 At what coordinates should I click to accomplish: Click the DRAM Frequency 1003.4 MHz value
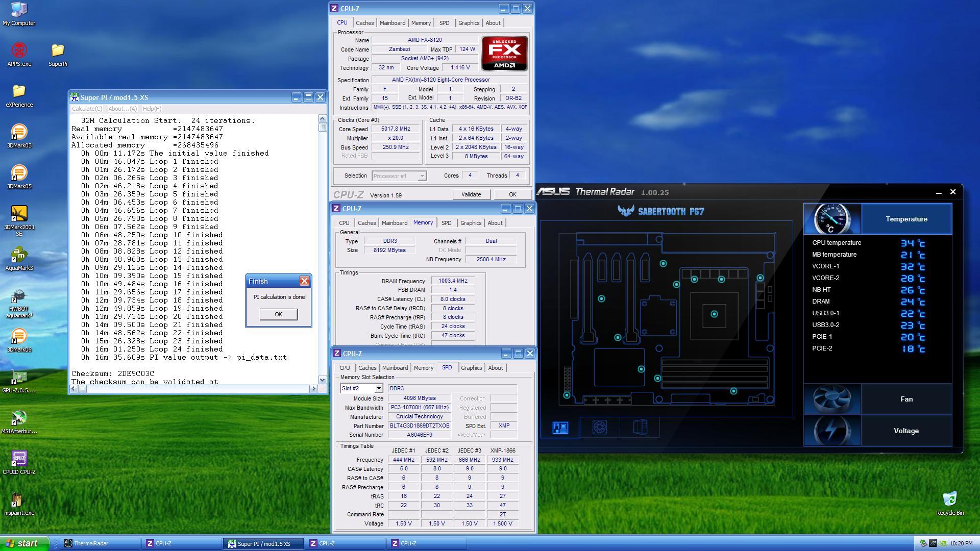453,281
